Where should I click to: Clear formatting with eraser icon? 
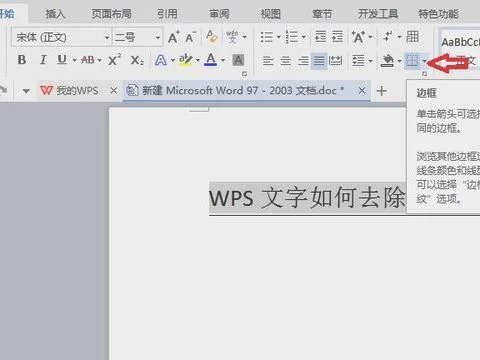tap(212, 37)
